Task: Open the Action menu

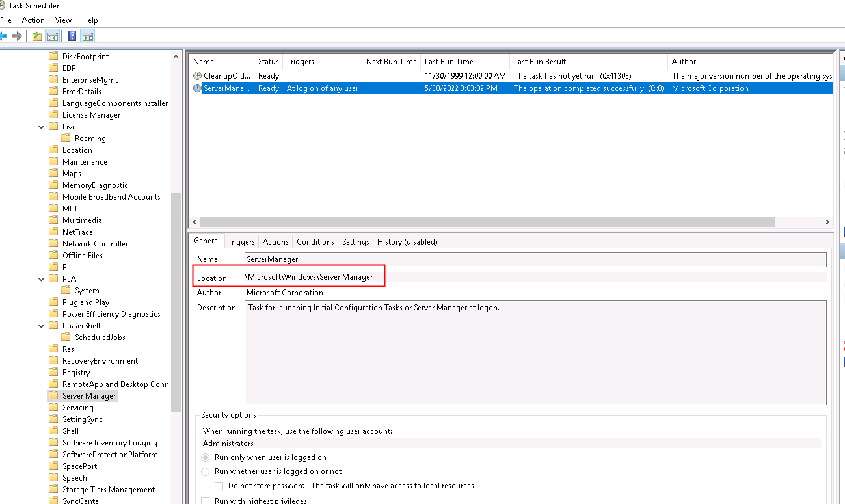Action: 33,20
